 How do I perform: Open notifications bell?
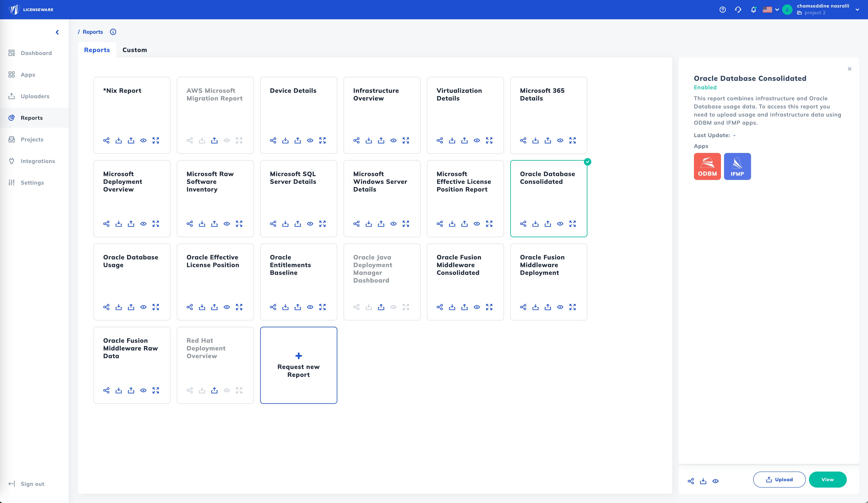pos(754,10)
